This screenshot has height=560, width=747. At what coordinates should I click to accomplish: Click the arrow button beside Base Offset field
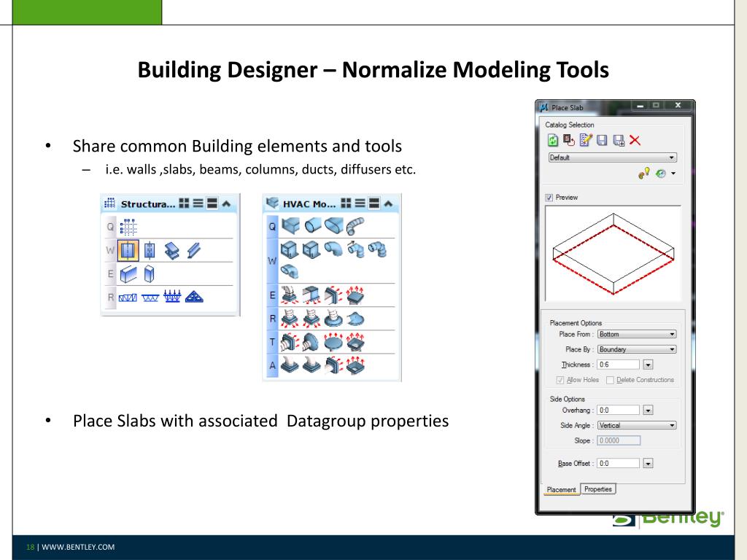[x=648, y=463]
